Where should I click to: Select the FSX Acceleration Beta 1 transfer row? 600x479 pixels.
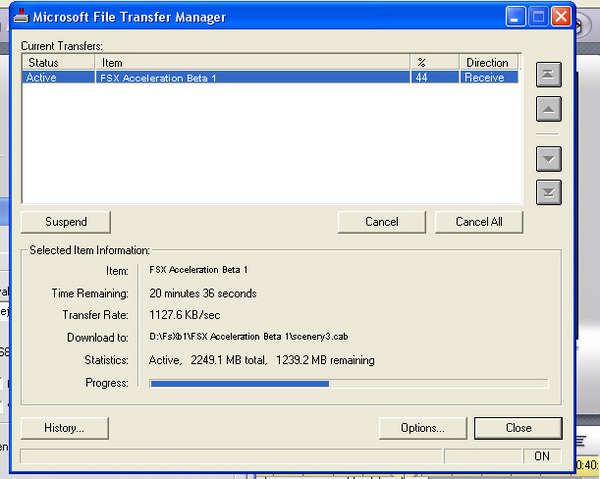270,78
